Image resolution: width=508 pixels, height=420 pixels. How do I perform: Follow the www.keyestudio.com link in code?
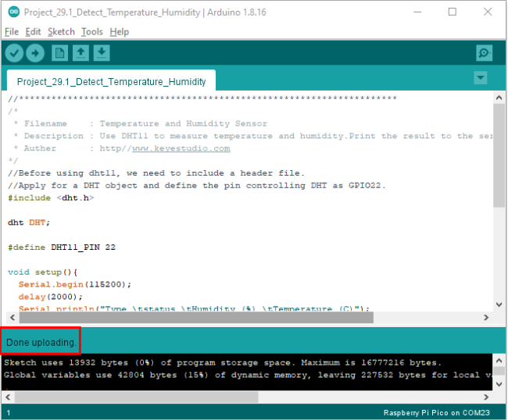click(x=181, y=148)
